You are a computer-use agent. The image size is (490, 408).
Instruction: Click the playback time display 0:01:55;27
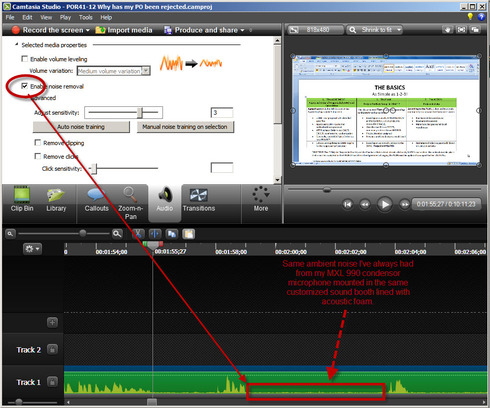446,204
